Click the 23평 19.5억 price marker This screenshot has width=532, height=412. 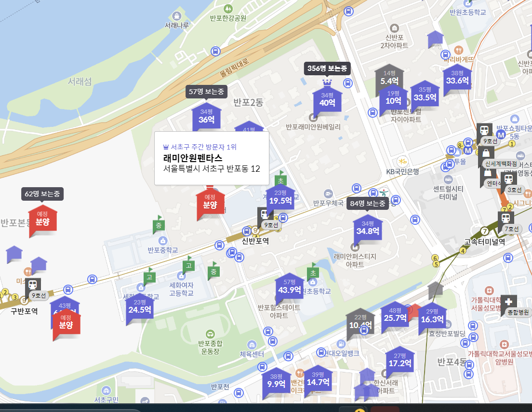click(280, 198)
